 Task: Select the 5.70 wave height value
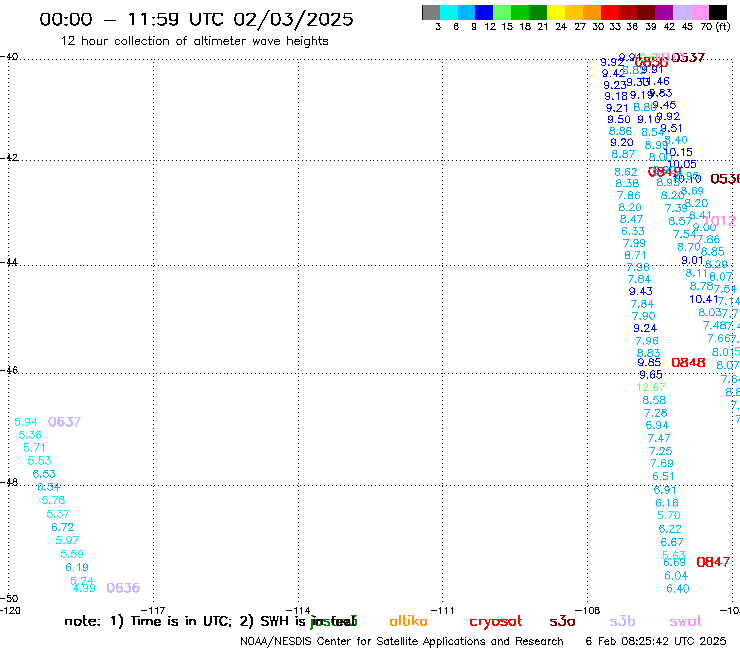click(669, 515)
